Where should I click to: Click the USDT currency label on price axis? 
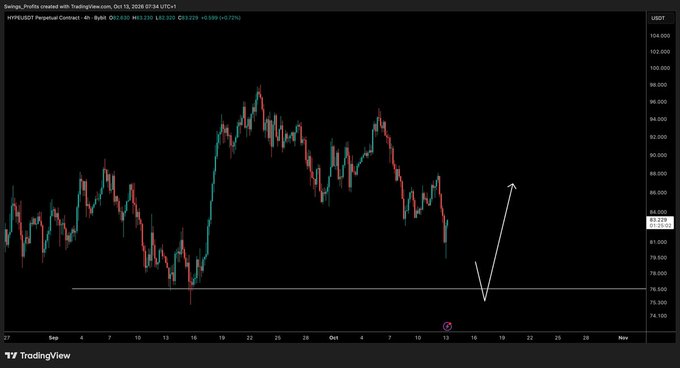[x=658, y=18]
